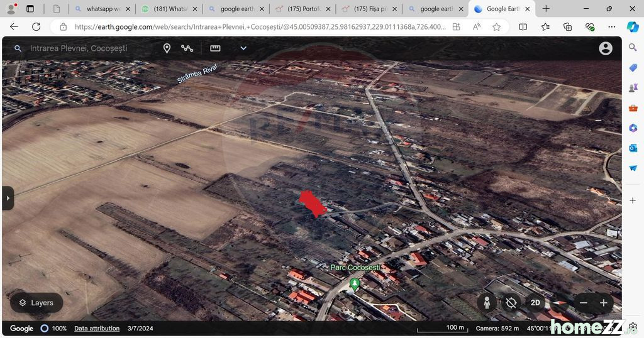Click the 3/7/2024 imagery date
The width and height of the screenshot is (644, 338).
pos(140,329)
